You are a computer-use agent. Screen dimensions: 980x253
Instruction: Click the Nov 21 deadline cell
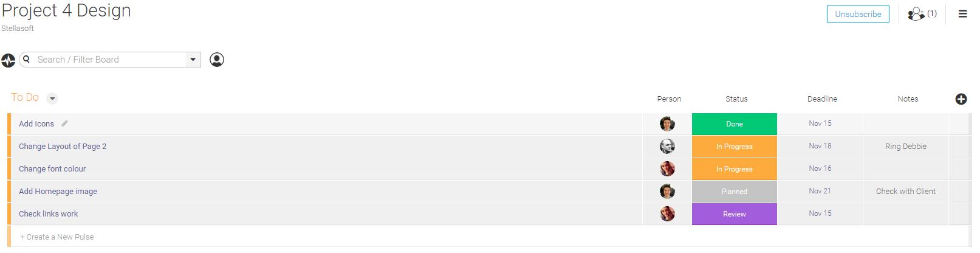pyautogui.click(x=820, y=191)
